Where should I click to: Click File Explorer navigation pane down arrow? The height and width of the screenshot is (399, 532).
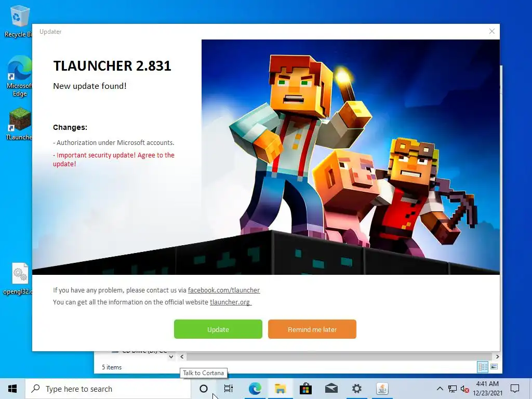(x=171, y=356)
